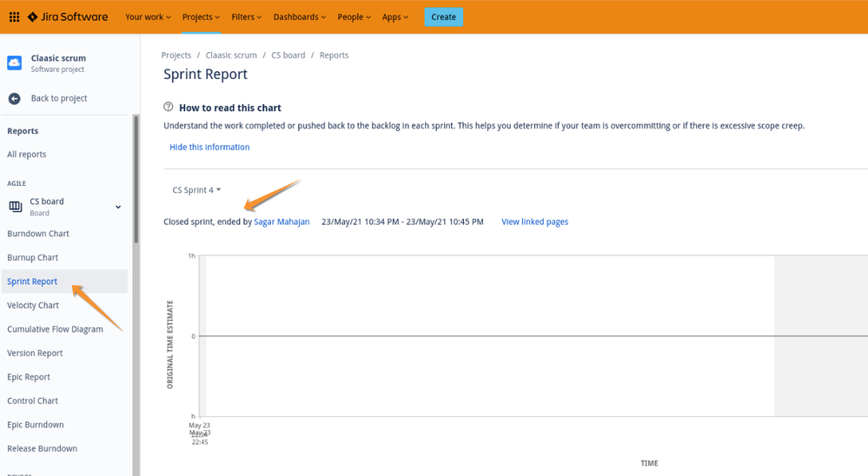The width and height of the screenshot is (868, 476).
Task: Open Version Report in sidebar
Action: (x=35, y=353)
